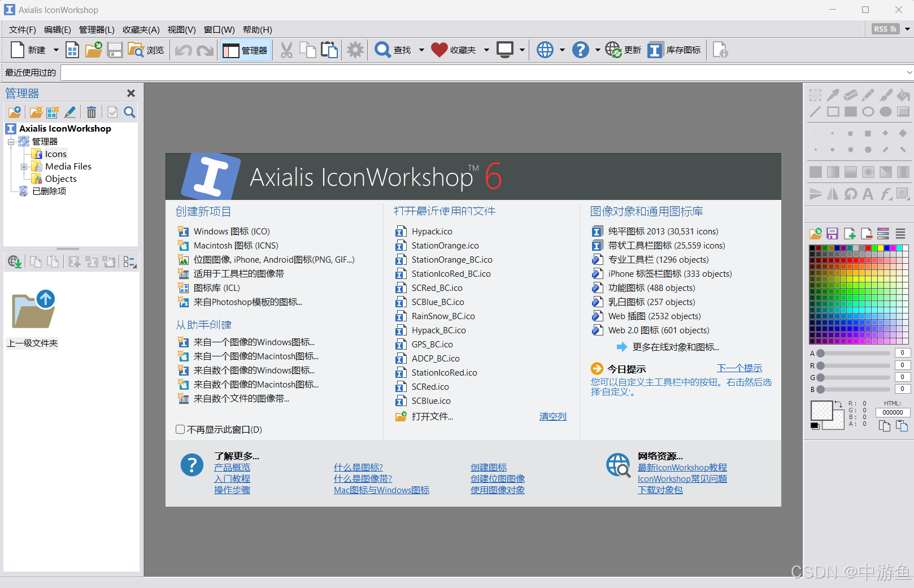
Task: Open the RSS dropdown arrow
Action: (x=907, y=29)
